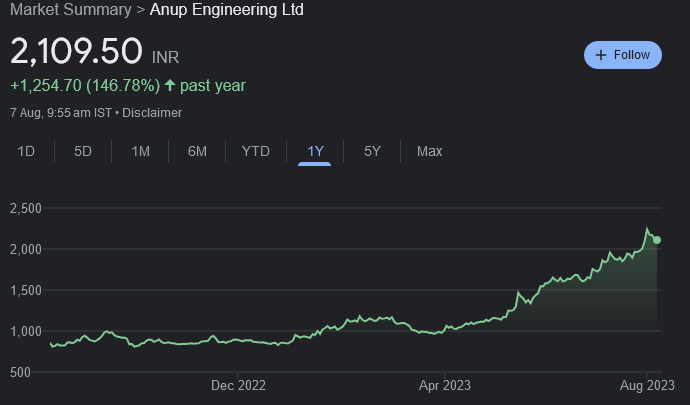Switch to the 1D time range
The image size is (690, 405).
(x=27, y=151)
